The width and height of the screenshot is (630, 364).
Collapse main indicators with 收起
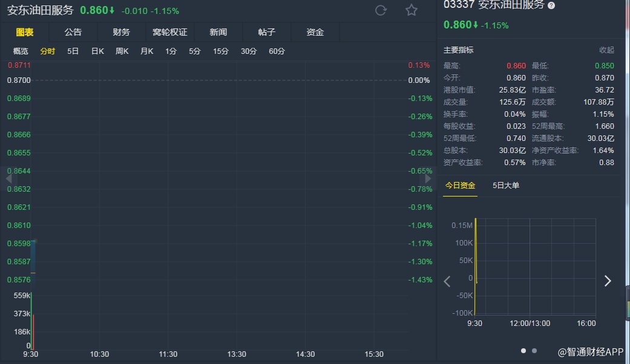point(606,50)
